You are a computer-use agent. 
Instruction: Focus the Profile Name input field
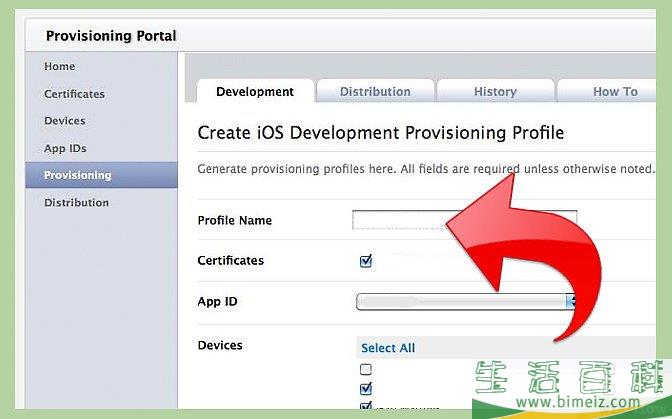pyautogui.click(x=465, y=220)
